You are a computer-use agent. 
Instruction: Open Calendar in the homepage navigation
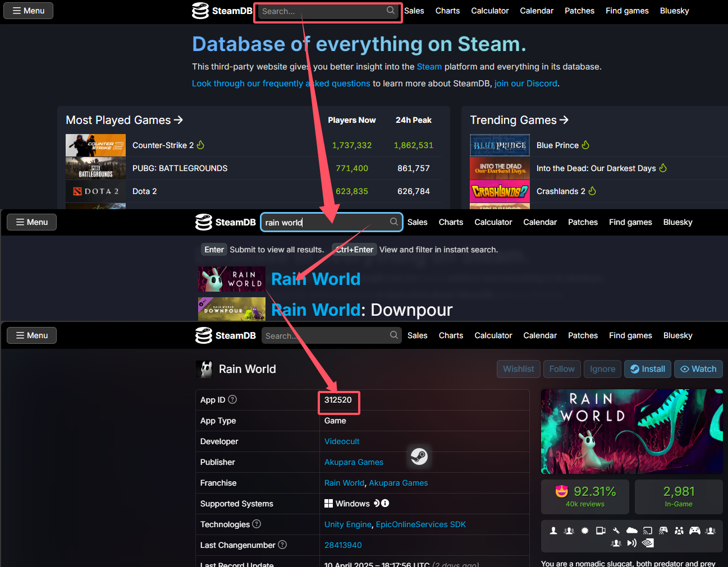(x=537, y=11)
